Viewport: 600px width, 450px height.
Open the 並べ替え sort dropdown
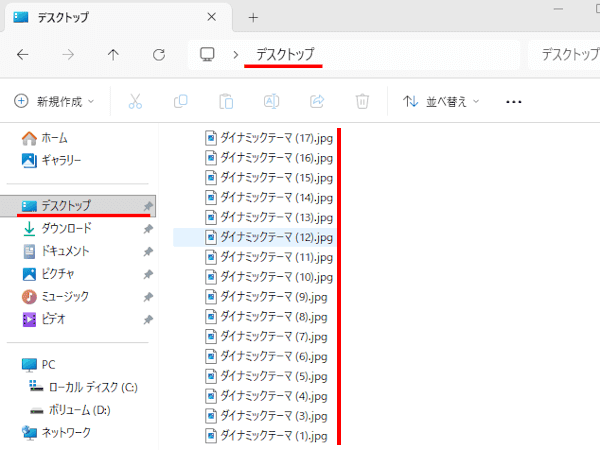click(x=441, y=101)
